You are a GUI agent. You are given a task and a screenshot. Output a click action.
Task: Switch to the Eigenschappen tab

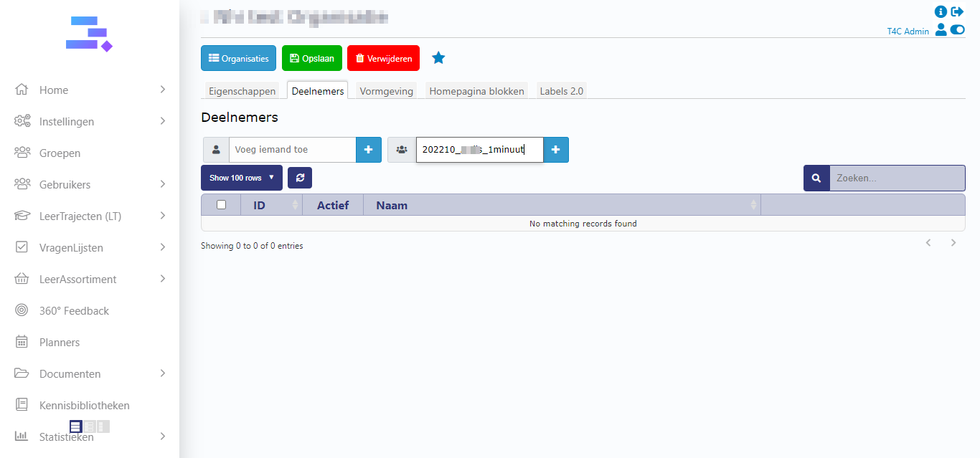pos(242,91)
